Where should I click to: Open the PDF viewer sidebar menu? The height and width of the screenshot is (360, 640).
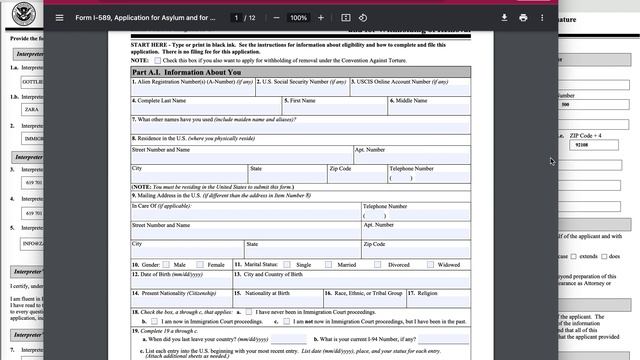pos(60,18)
